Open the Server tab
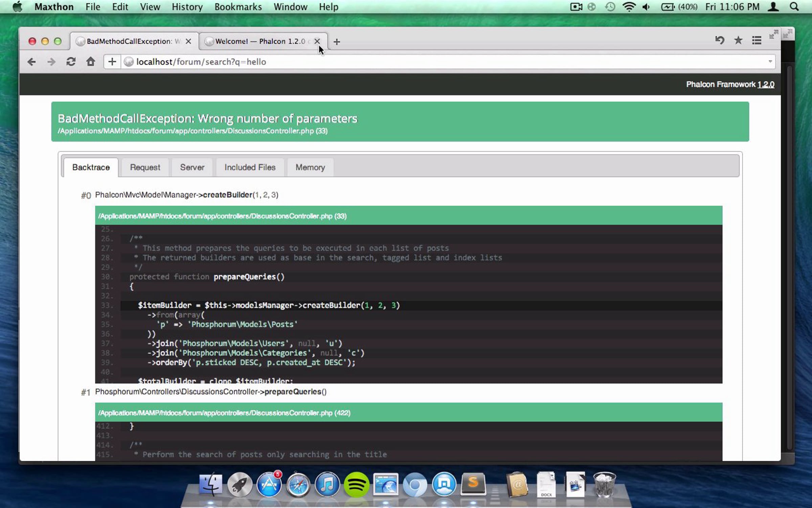The width and height of the screenshot is (812, 508). click(x=192, y=167)
